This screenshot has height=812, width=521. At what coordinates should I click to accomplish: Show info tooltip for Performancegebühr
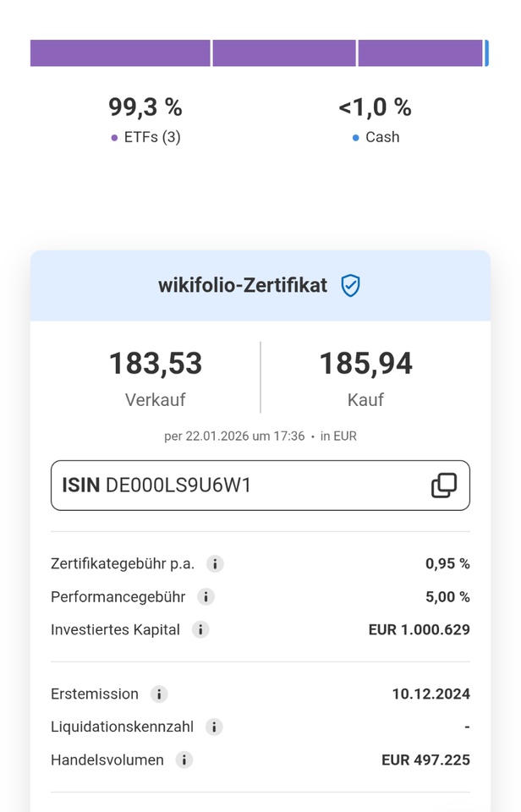pyautogui.click(x=206, y=597)
